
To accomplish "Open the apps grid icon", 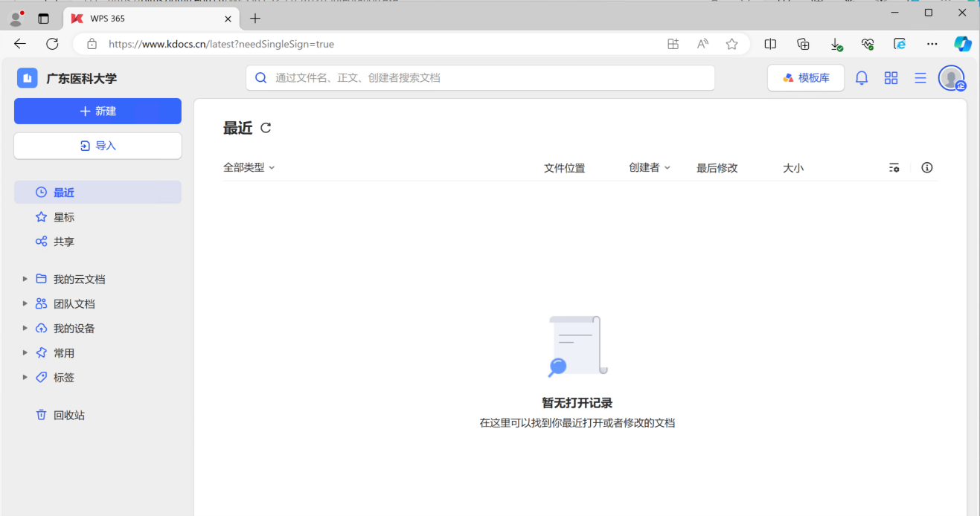I will [x=891, y=78].
